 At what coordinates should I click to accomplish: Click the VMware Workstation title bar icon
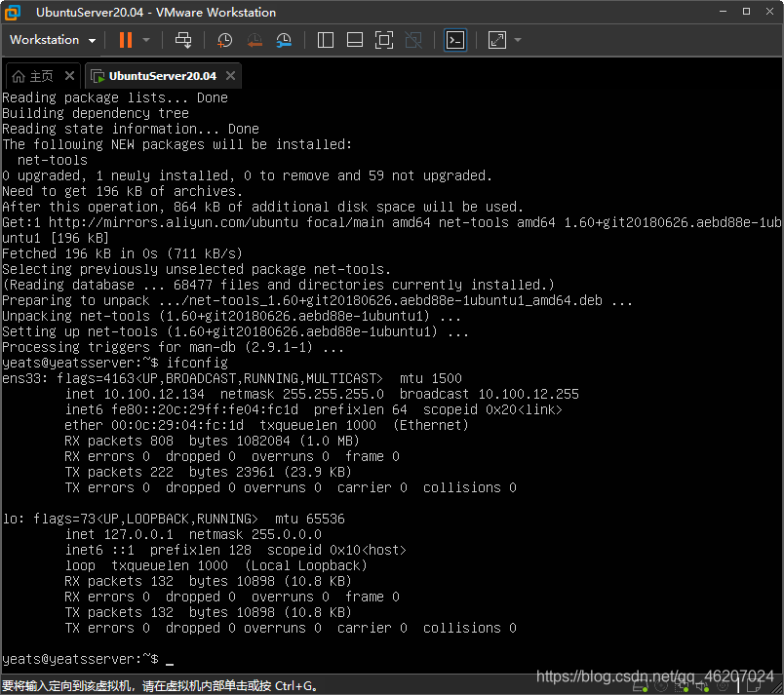pyautogui.click(x=13, y=13)
